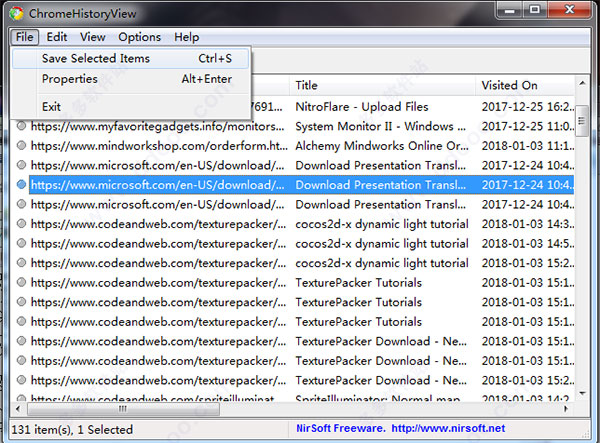Image resolution: width=600 pixels, height=443 pixels.
Task: Visit the http://www.nirsoft.net link
Action: click(448, 428)
